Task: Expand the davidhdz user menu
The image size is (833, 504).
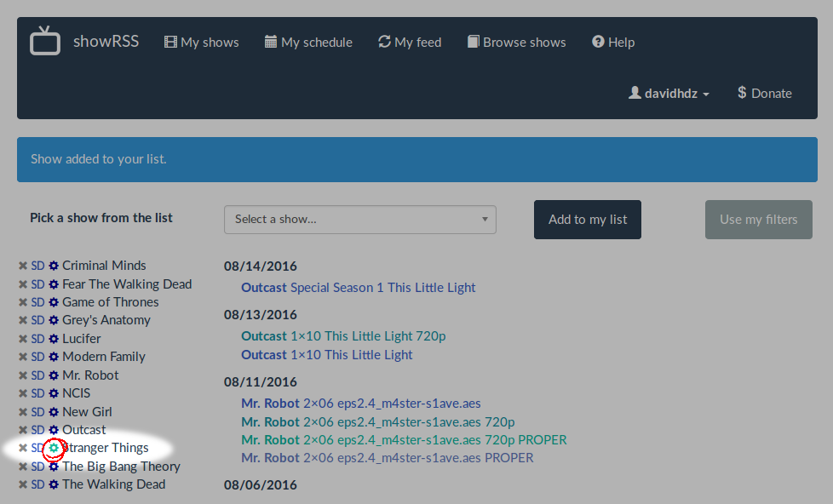Action: (x=669, y=93)
